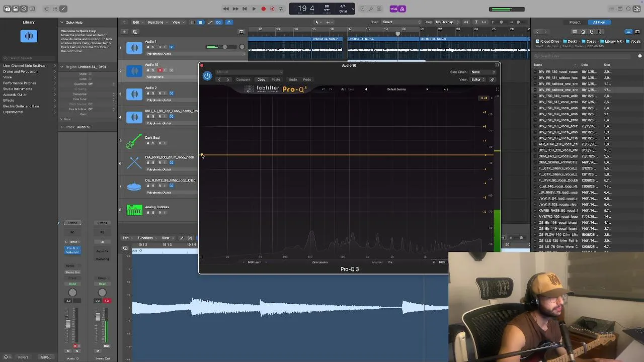Open the Toolbar button in control bar
The image size is (644, 362).
tap(32, 9)
